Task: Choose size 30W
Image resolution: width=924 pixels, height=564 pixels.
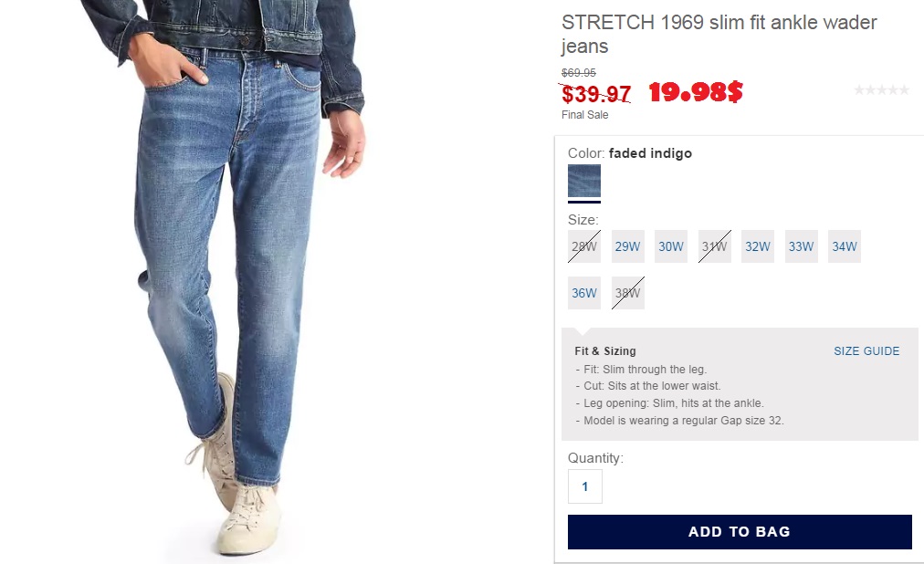Action: pyautogui.click(x=670, y=246)
